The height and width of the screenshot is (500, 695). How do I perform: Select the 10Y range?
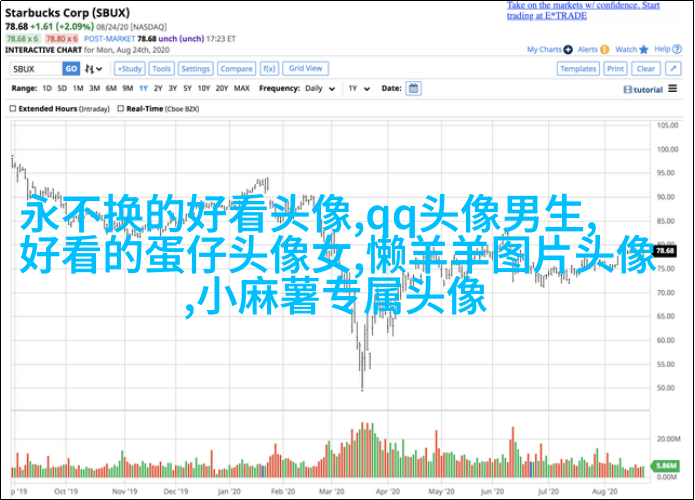point(203,88)
